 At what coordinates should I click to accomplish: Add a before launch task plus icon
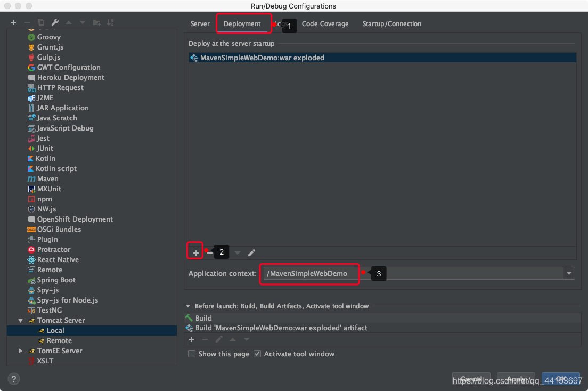[x=191, y=339]
